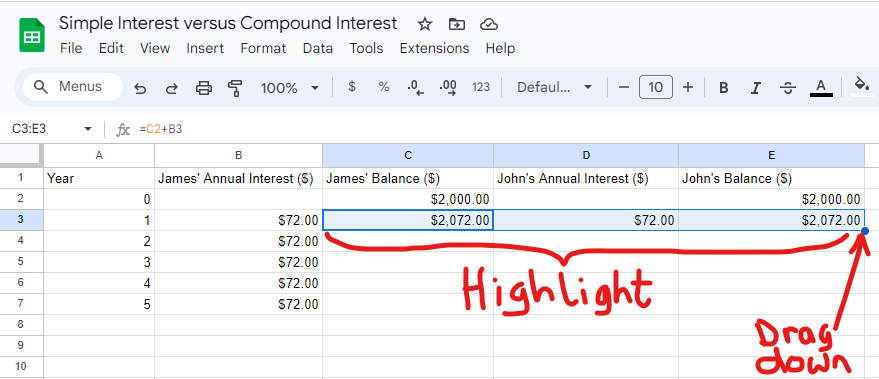
Task: Click the document title text
Action: point(228,24)
